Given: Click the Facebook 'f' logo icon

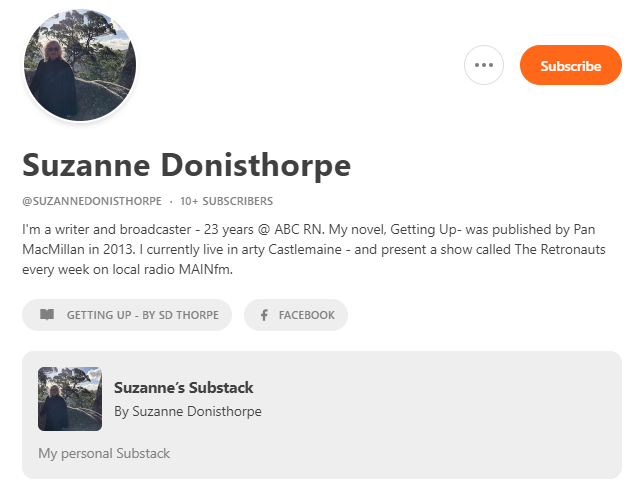Looking at the screenshot, I should [x=264, y=315].
